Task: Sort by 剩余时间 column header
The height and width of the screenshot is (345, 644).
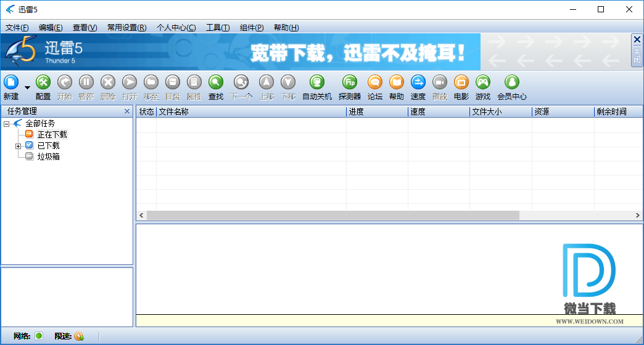Action: 619,112
